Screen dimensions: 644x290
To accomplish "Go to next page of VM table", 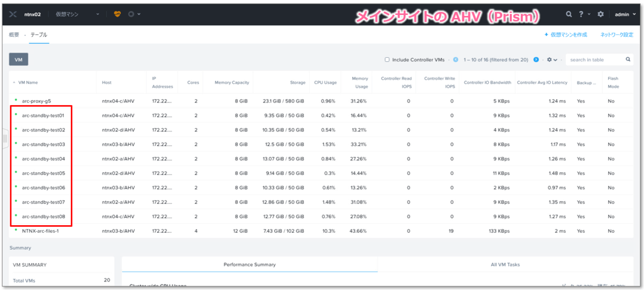I will click(x=536, y=60).
